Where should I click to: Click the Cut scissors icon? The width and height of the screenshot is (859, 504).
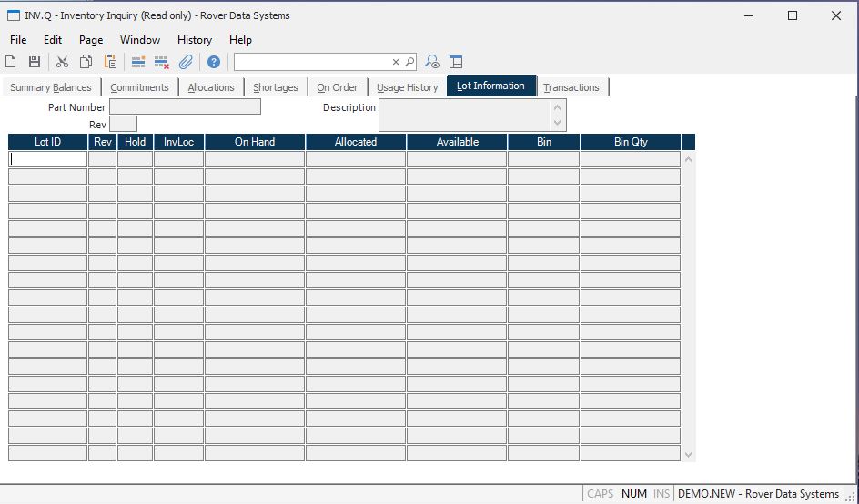tap(62, 62)
